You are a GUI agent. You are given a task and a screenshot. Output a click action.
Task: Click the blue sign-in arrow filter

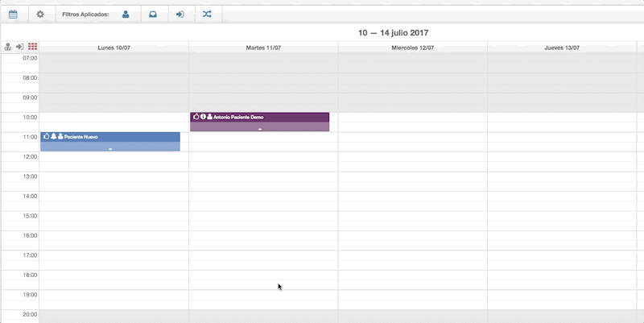pyautogui.click(x=180, y=14)
